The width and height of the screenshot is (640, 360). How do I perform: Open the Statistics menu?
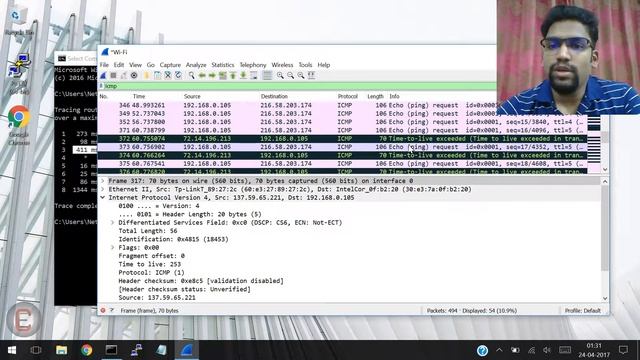click(x=223, y=65)
